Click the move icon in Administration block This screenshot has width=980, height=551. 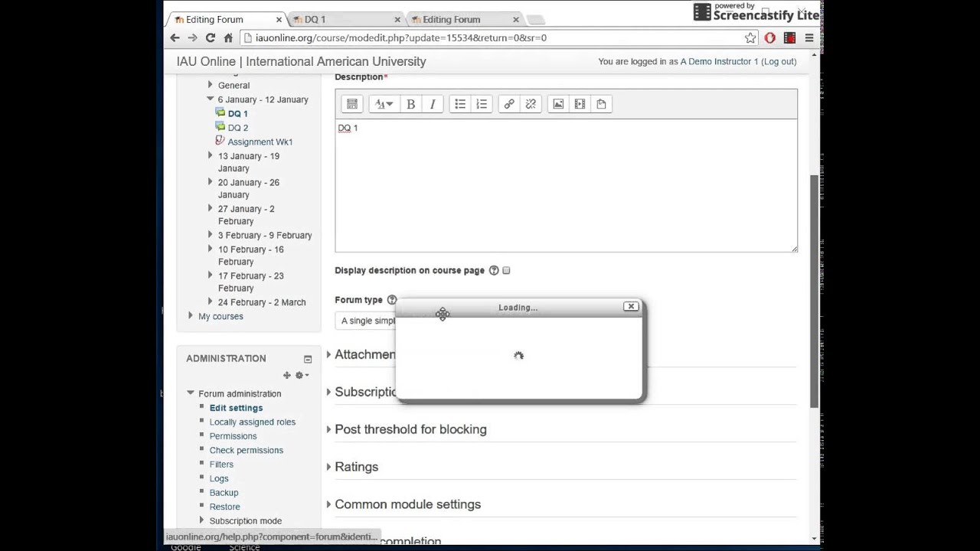[287, 375]
